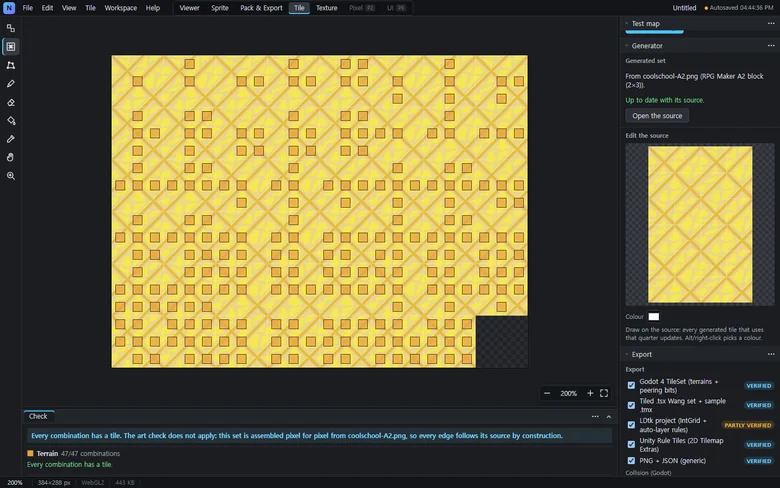
Task: Select the polygon shape tool
Action: pos(10,65)
